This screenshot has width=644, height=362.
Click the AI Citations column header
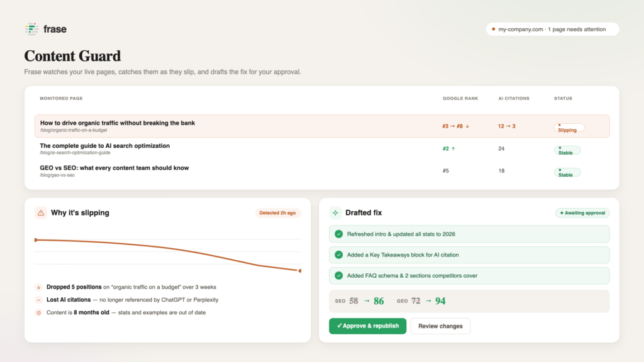(x=514, y=99)
